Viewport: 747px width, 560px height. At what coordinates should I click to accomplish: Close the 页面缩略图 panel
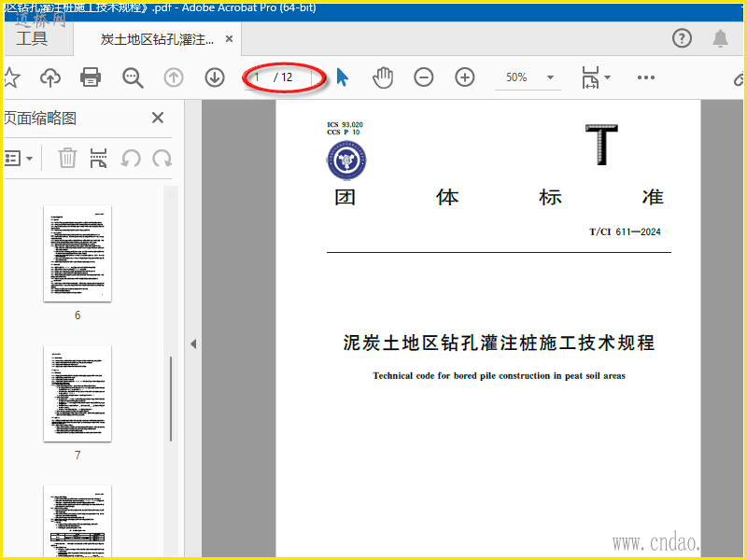click(158, 118)
